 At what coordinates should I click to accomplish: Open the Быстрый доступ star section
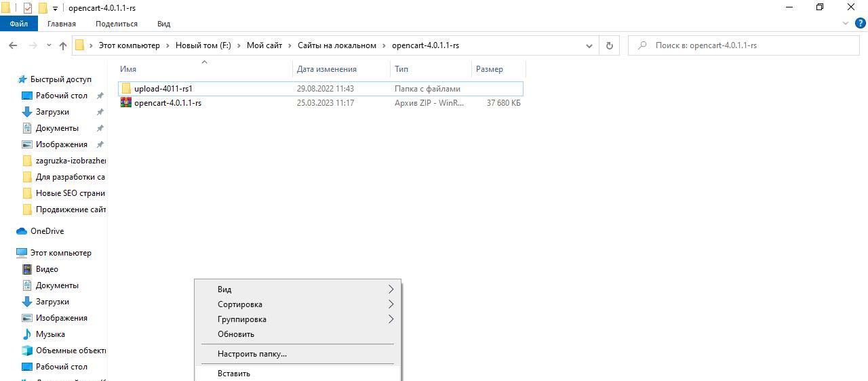(x=60, y=79)
